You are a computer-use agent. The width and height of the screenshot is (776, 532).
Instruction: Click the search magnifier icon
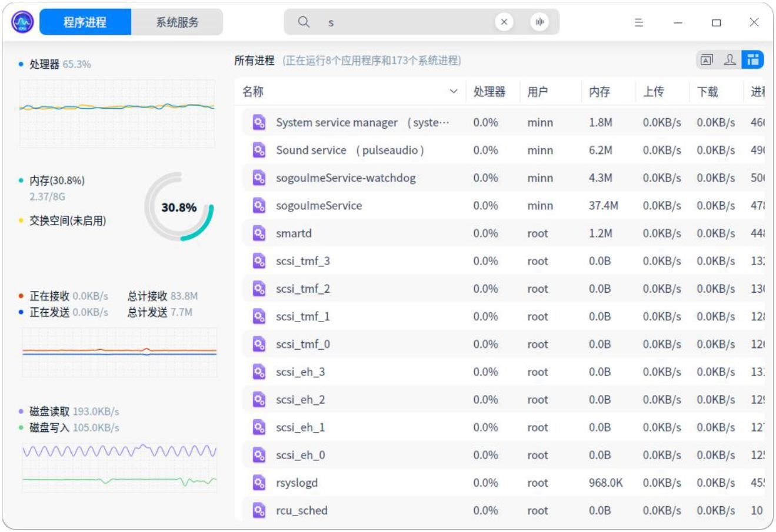[304, 22]
